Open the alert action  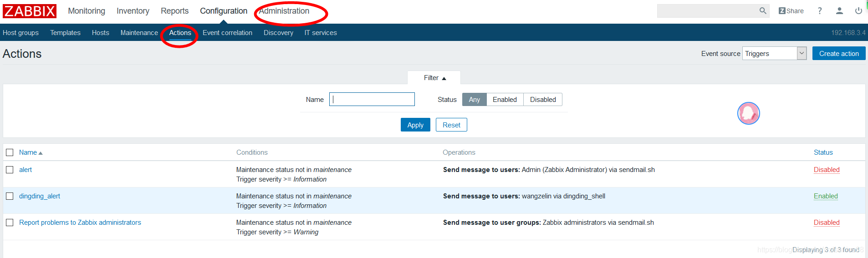click(26, 170)
